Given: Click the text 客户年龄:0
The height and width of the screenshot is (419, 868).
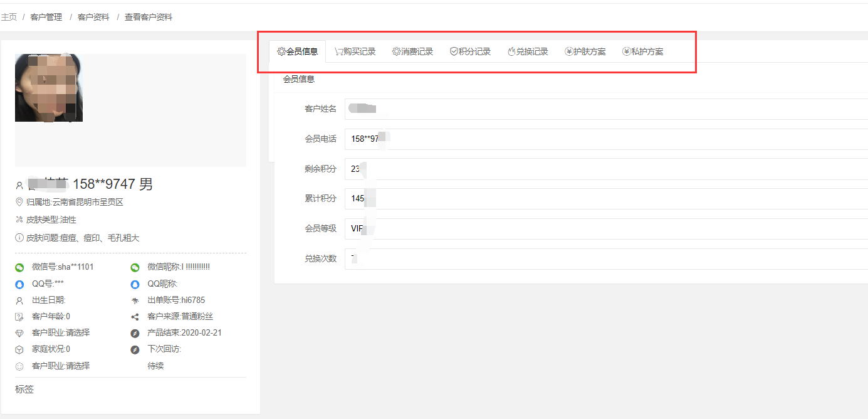Looking at the screenshot, I should click(x=51, y=317).
